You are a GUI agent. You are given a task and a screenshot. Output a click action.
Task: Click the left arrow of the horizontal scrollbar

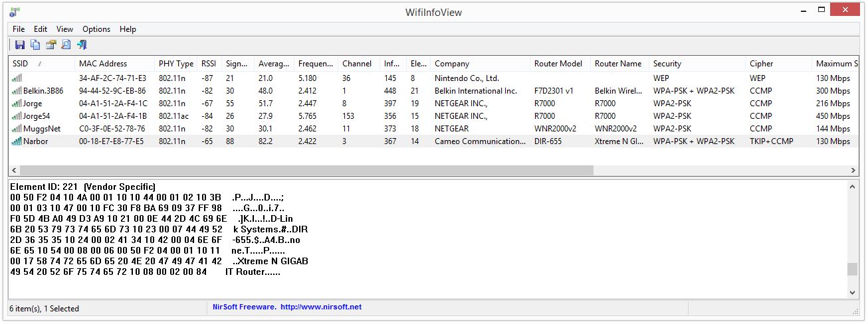click(x=15, y=171)
